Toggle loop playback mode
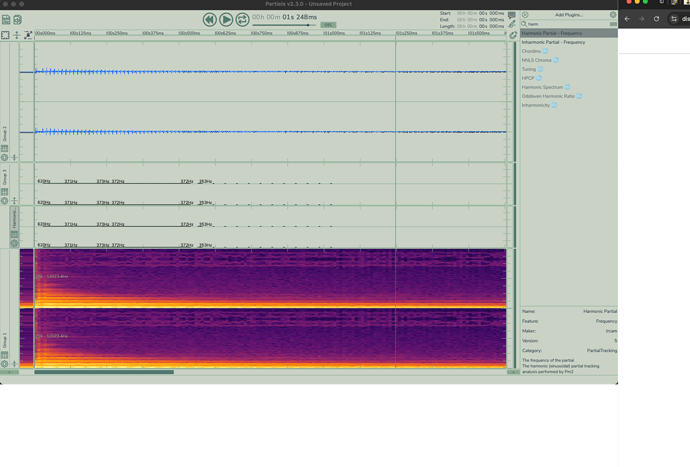Screen dimensions: 690x467 click(243, 19)
